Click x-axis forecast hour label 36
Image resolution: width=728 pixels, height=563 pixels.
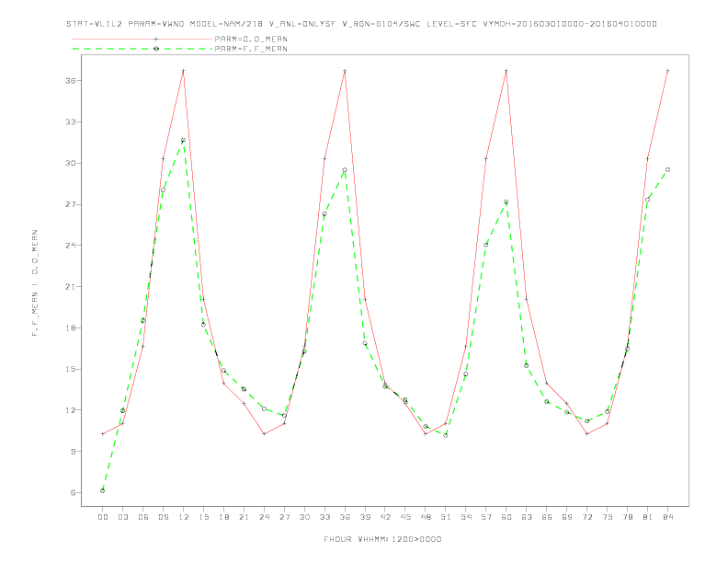(x=345, y=517)
